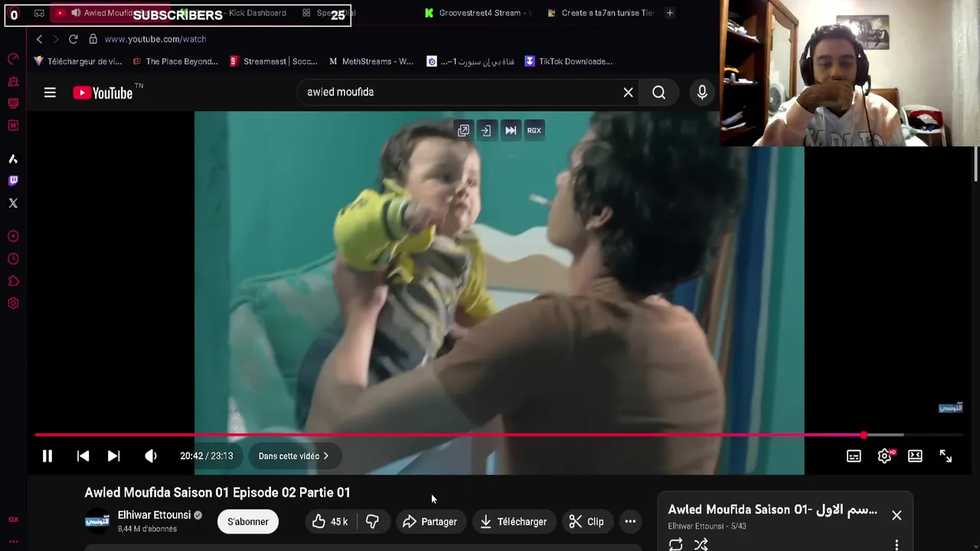Open playlist three-dot options menu
This screenshot has height=551, width=980.
click(x=897, y=545)
